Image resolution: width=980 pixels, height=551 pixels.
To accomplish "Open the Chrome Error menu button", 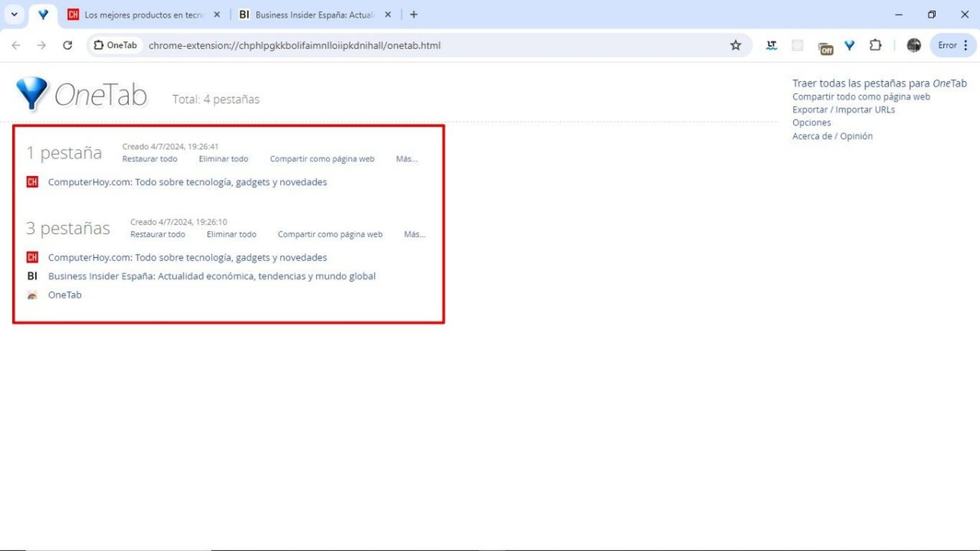I will pyautogui.click(x=953, y=46).
